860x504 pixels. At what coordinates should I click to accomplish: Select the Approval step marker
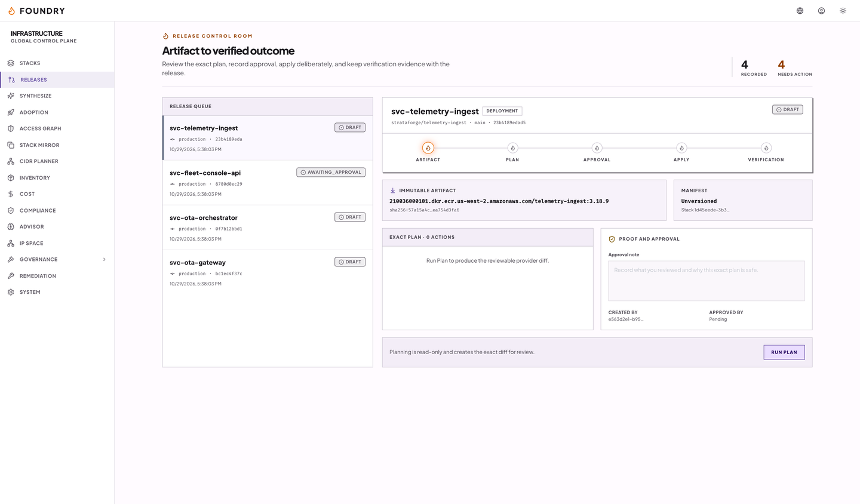coord(597,148)
